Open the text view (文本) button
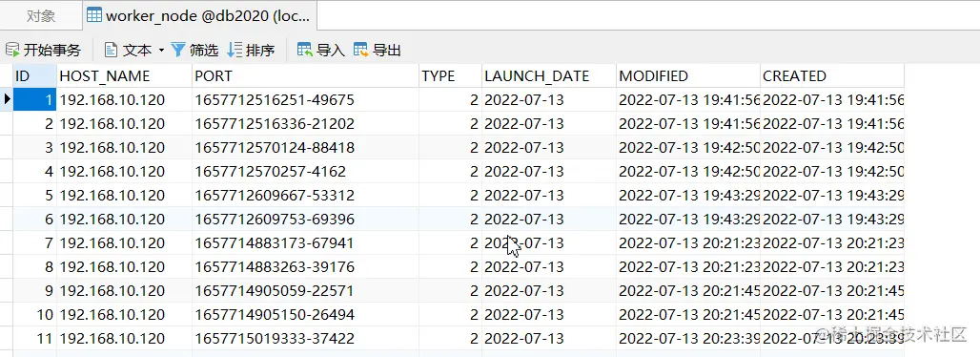This screenshot has width=980, height=357. point(128,50)
